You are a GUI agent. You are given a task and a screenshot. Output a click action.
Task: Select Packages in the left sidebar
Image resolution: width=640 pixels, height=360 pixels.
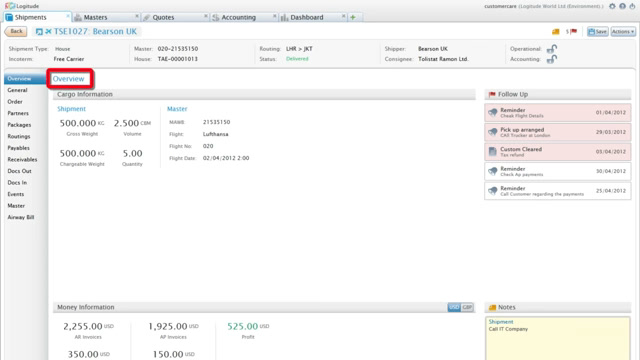19,124
